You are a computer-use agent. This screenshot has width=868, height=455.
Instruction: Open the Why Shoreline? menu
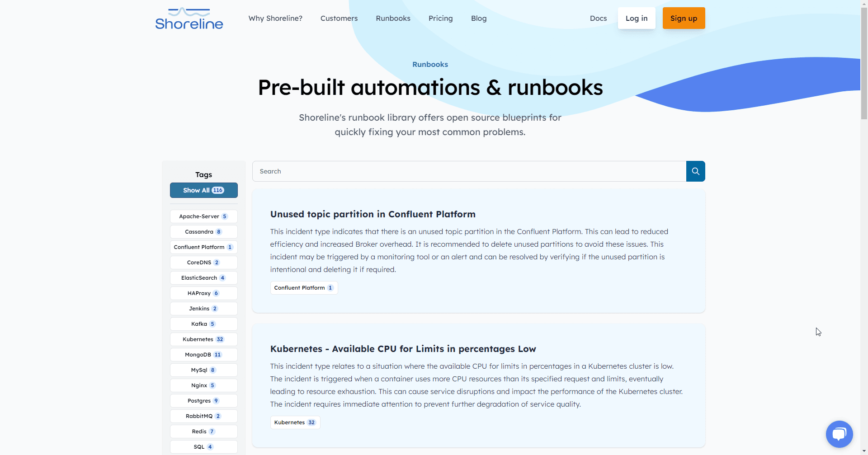tap(275, 19)
